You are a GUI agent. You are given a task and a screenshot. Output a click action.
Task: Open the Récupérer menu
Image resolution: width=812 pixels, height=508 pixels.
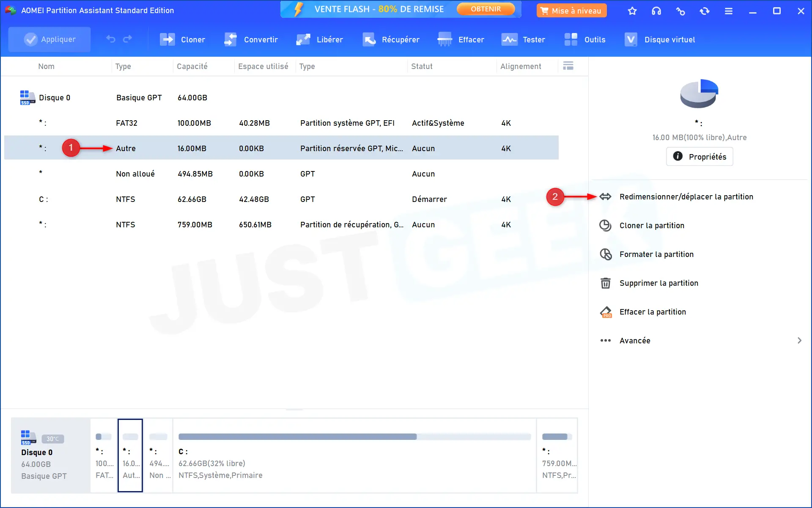click(x=391, y=39)
